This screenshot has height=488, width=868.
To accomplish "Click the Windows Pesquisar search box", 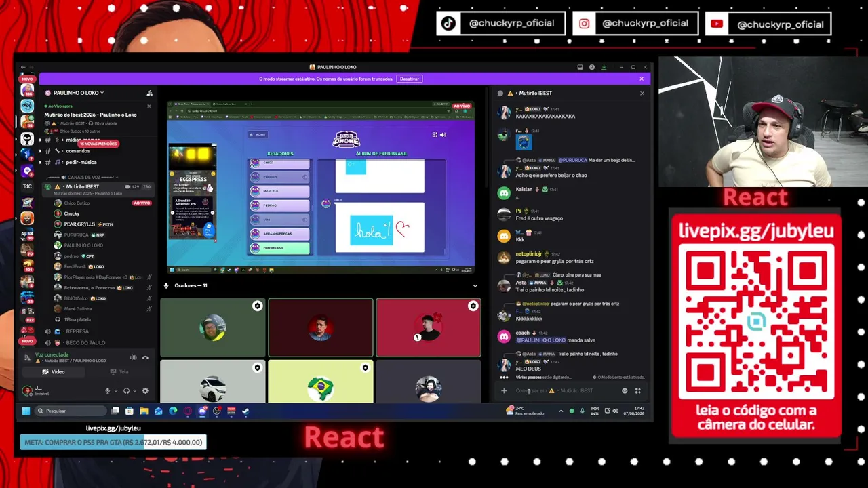I will click(71, 411).
